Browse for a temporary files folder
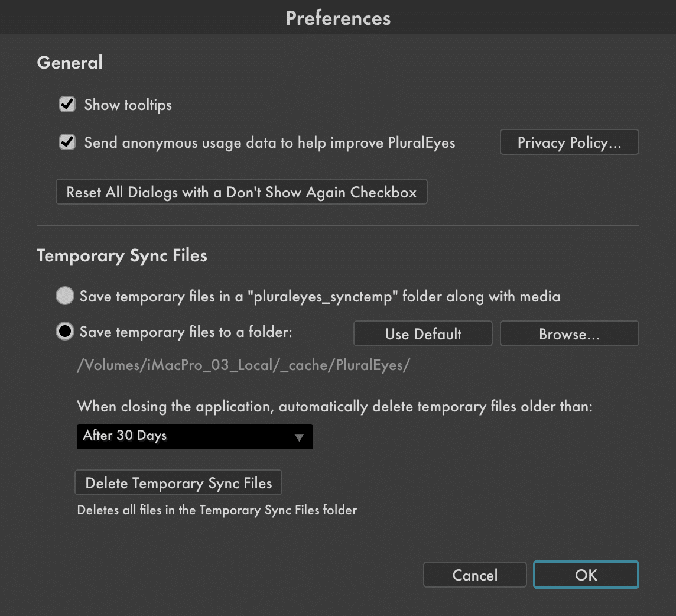Screen dimensions: 676x616 tap(569, 334)
